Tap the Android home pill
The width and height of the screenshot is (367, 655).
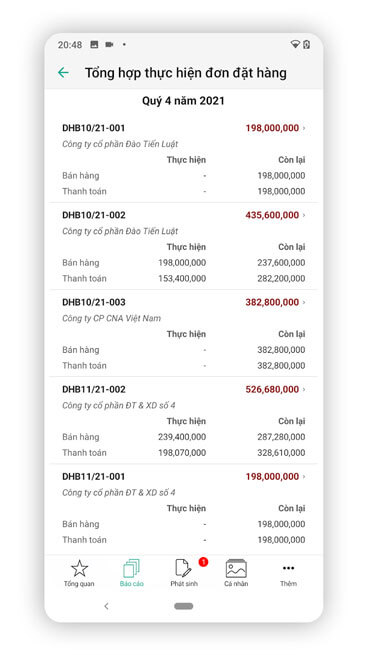pyautogui.click(x=184, y=606)
